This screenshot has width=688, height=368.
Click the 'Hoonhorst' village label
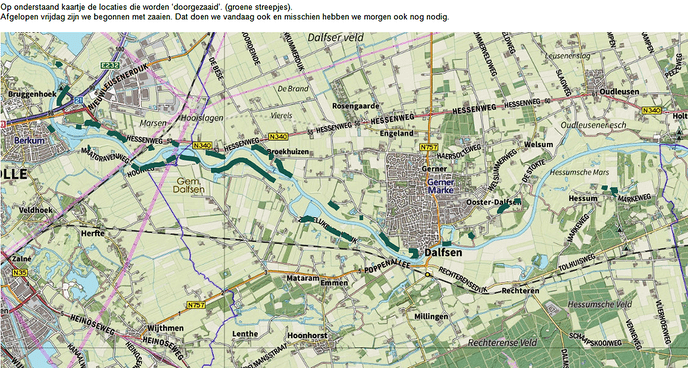tap(307, 336)
